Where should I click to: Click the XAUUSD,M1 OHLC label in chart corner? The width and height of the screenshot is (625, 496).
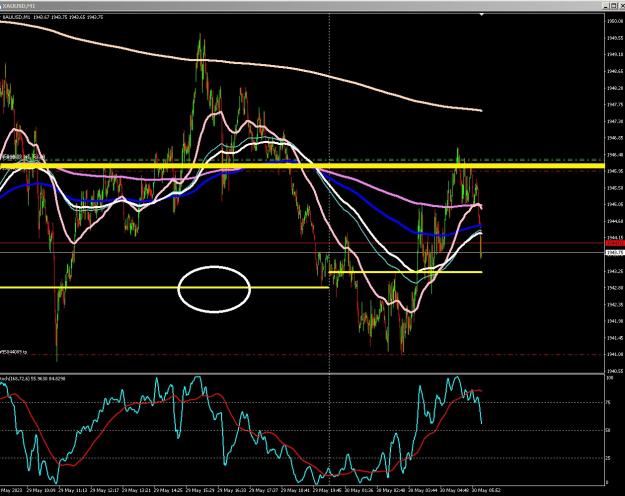coord(53,17)
